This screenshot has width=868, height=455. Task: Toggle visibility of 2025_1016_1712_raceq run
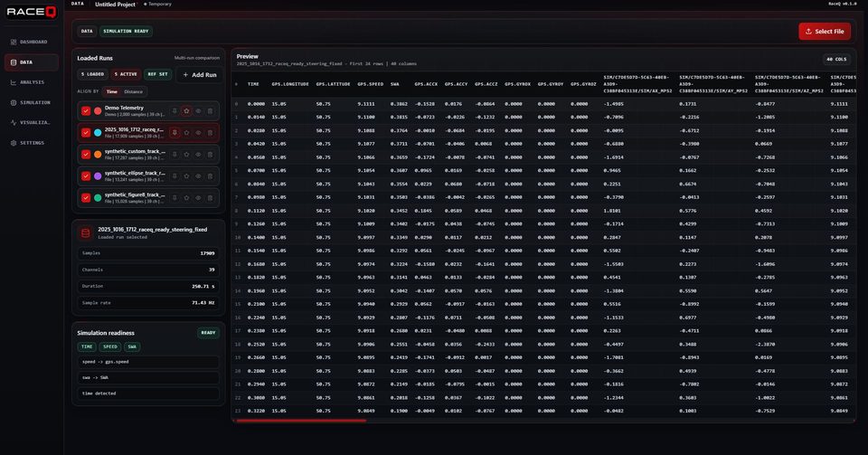[198, 133]
